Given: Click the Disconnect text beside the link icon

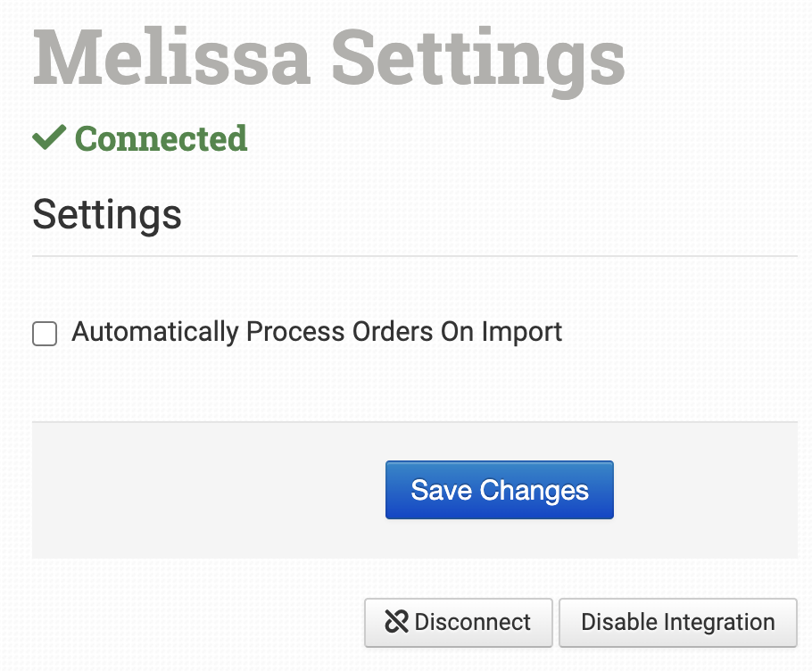Looking at the screenshot, I should coord(473,622).
